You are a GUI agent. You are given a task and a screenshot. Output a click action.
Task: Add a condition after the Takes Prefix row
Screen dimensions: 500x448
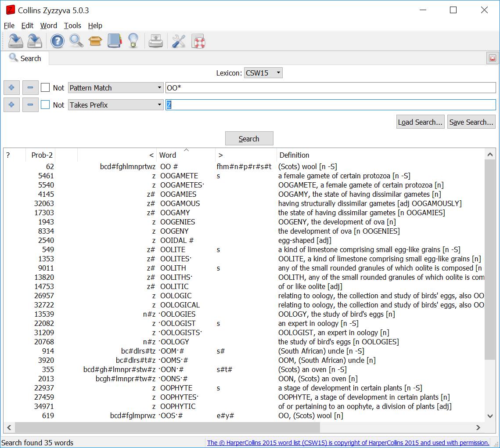click(11, 105)
